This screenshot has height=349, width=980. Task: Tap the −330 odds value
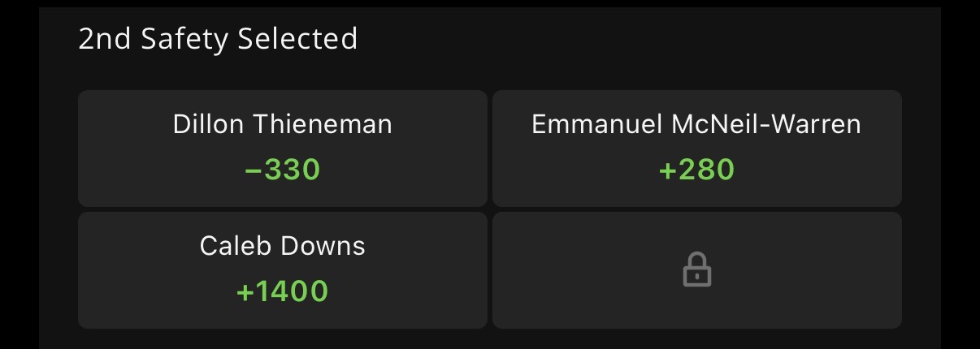(x=282, y=170)
